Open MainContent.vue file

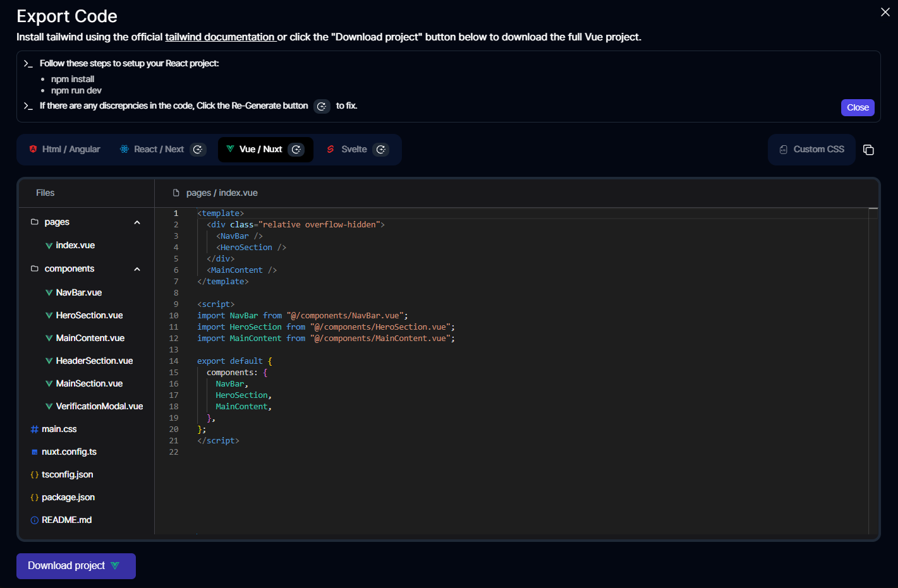(90, 338)
